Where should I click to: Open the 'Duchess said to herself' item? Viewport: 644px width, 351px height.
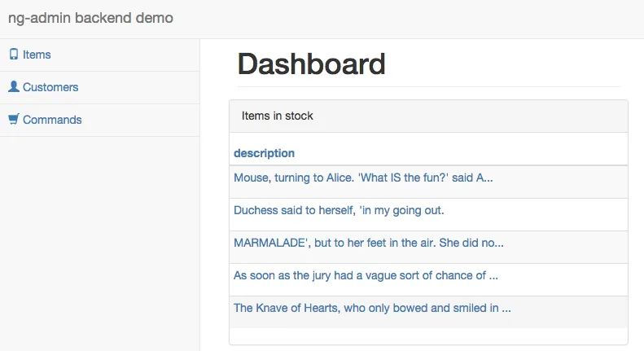(338, 210)
